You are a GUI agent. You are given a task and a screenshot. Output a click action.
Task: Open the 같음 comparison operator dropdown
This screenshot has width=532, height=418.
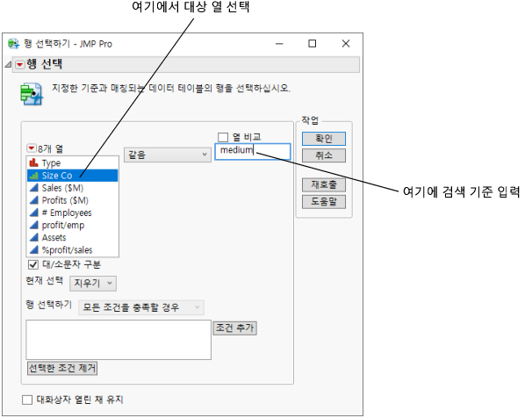pyautogui.click(x=168, y=155)
